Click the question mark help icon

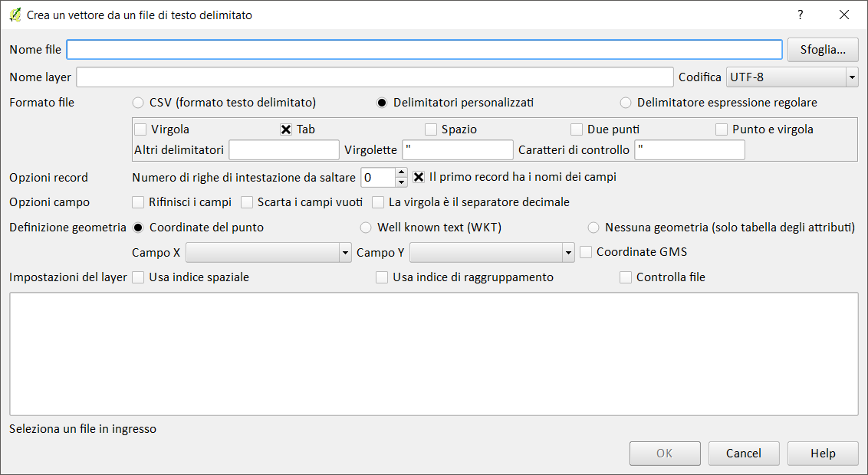(x=801, y=15)
